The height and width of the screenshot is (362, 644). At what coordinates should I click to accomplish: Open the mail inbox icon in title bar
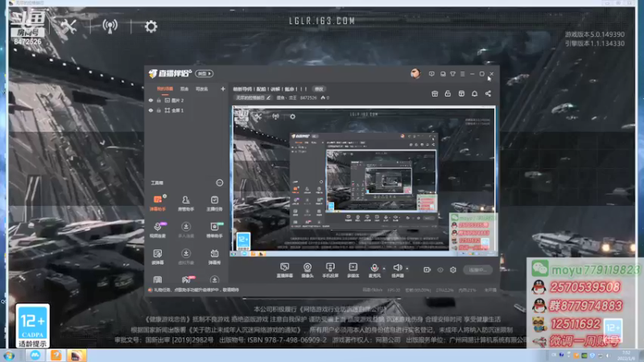(x=443, y=74)
